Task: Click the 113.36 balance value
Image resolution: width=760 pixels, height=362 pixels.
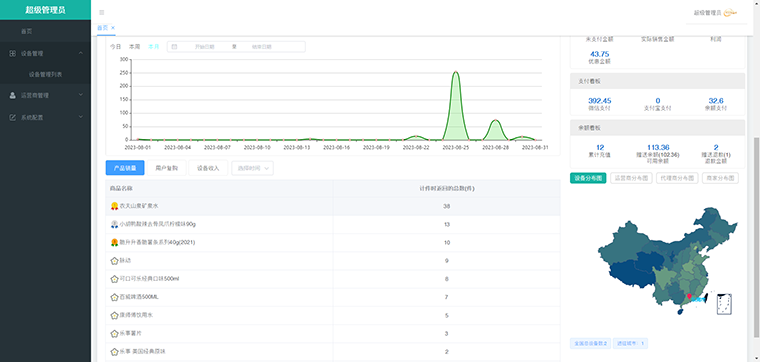Action: coord(658,147)
